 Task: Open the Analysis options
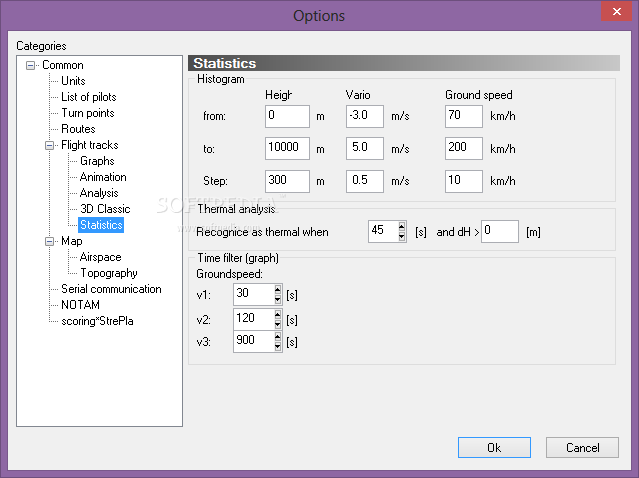(99, 193)
